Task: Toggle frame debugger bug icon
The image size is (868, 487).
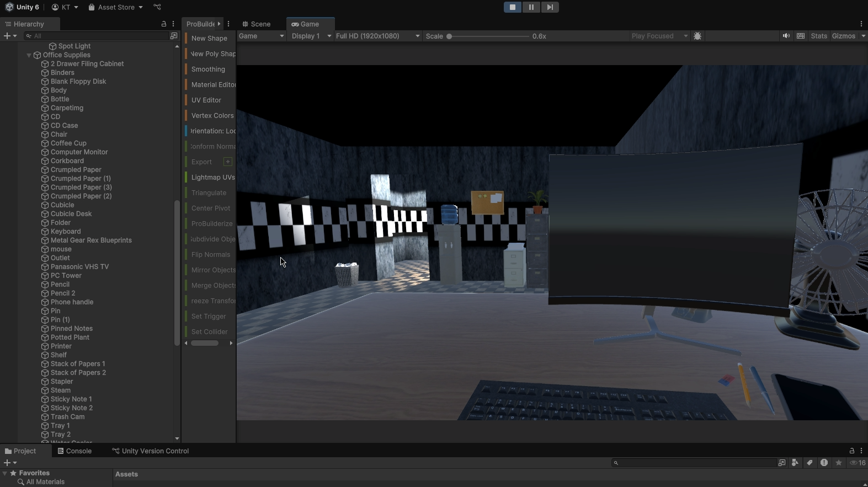Action: coord(697,36)
